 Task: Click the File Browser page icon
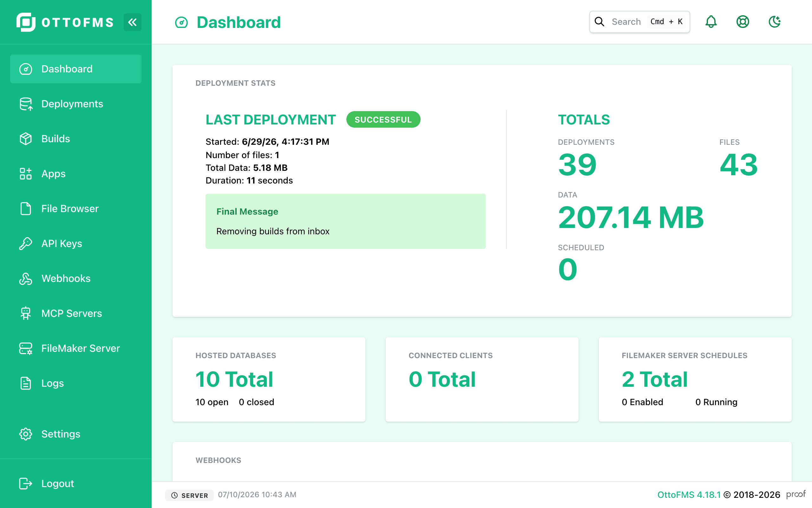coord(26,209)
